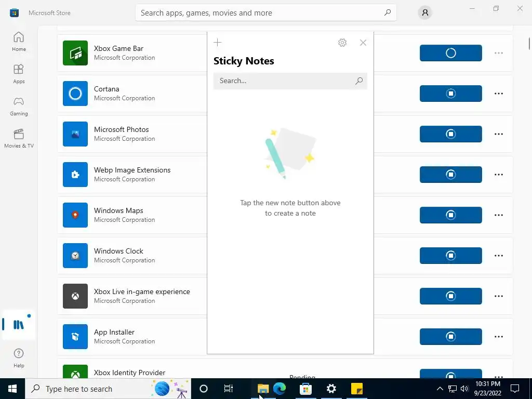532x399 pixels.
Task: Click the Store search magnifier icon
Action: click(388, 12)
